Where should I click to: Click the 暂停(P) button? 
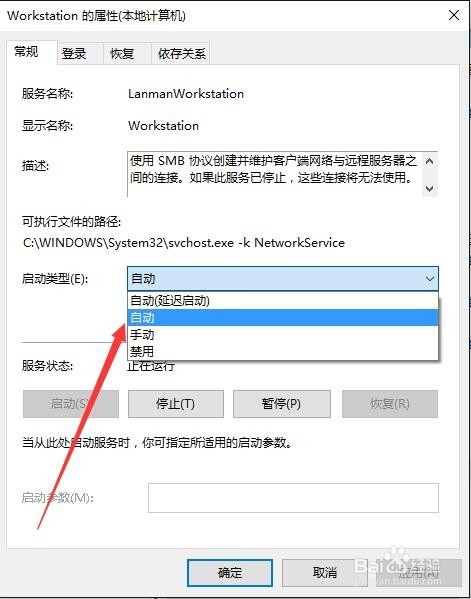[x=282, y=404]
